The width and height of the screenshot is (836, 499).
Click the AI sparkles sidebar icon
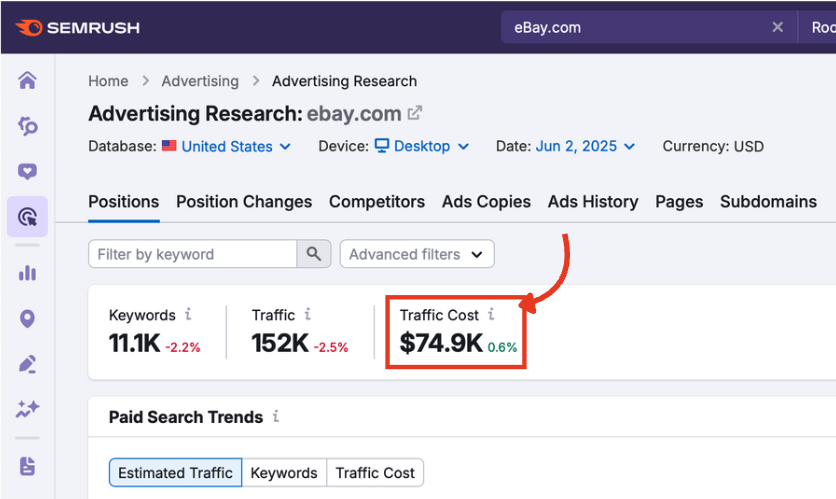27,410
